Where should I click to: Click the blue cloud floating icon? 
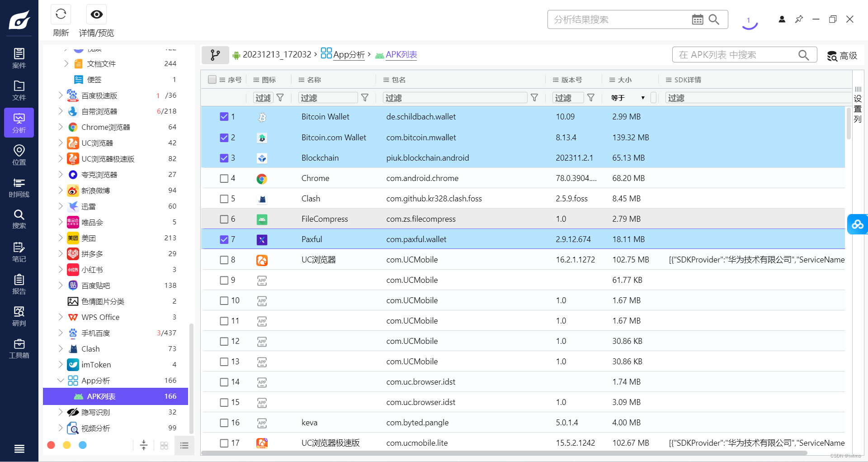857,224
